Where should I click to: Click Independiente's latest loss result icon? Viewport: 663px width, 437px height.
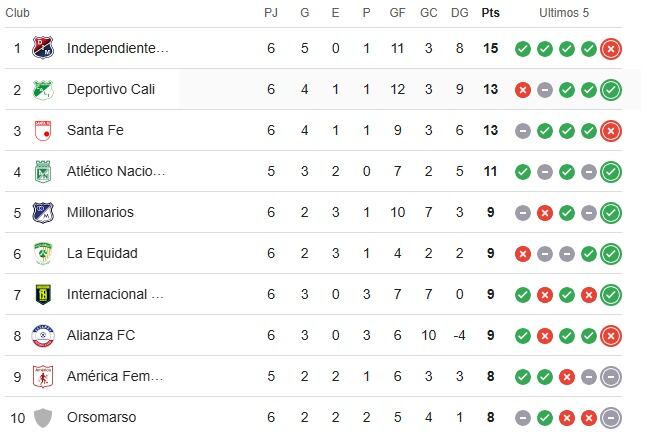pyautogui.click(x=611, y=48)
